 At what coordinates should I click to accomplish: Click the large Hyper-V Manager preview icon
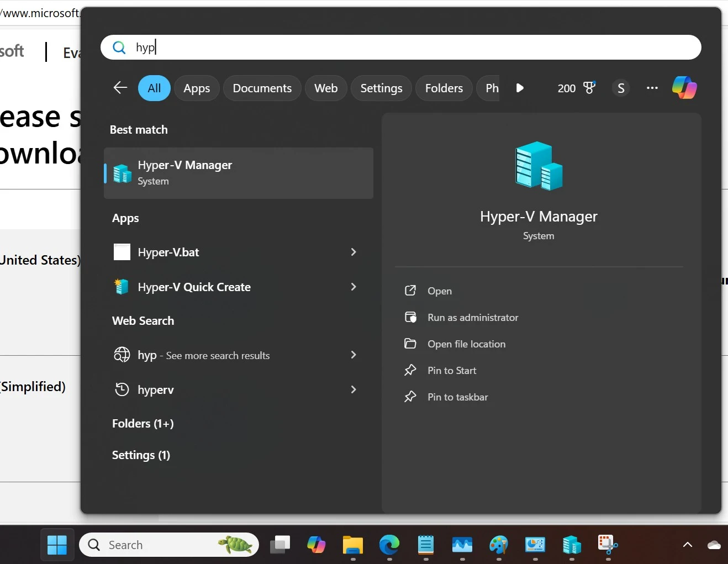(x=539, y=166)
